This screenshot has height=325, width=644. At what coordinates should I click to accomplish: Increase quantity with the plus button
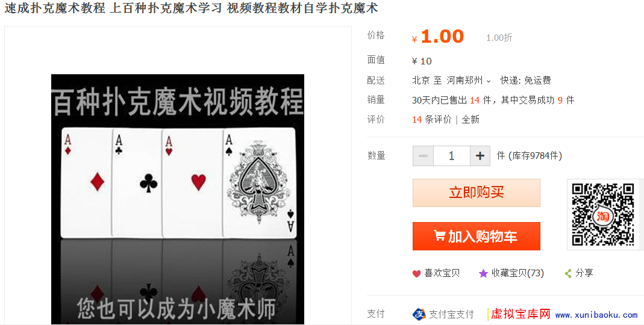coord(480,156)
